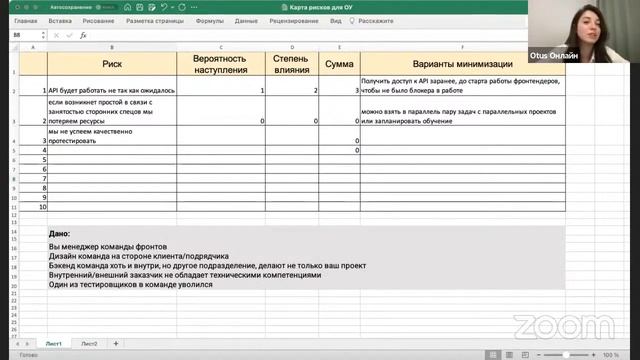The height and width of the screenshot is (360, 640).
Task: Click the 'Дизайн команда на стороне клиента/подрядчика' cell
Action: [139, 256]
